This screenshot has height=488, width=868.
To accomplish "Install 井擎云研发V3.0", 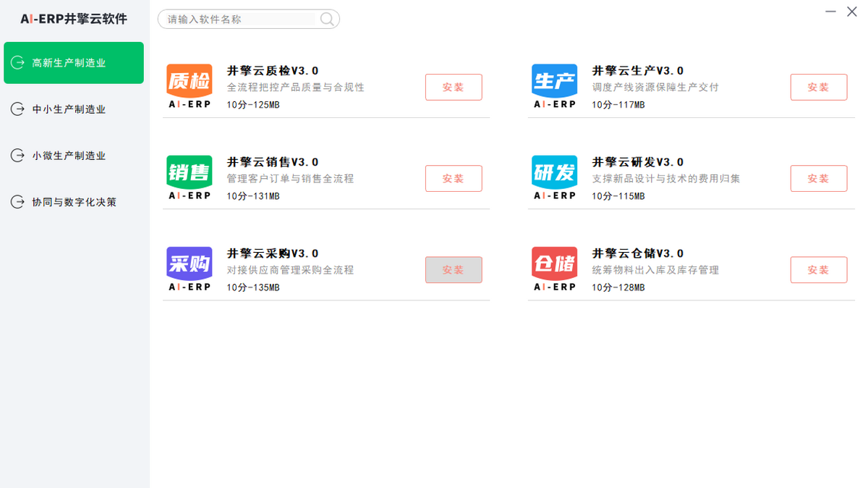I will coord(819,178).
